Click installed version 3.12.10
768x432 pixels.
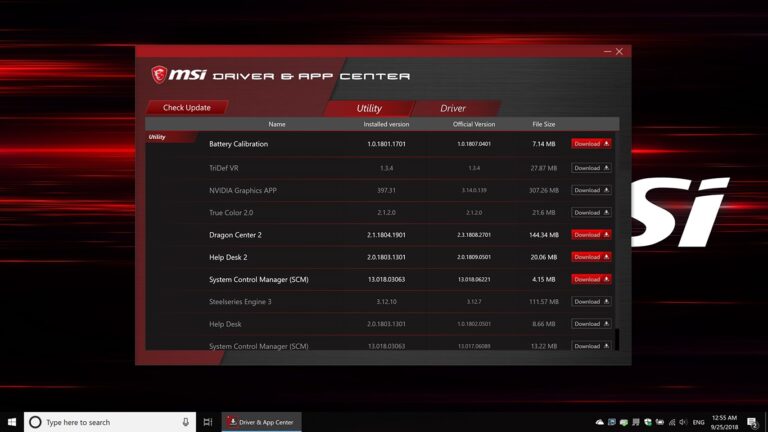pos(386,302)
